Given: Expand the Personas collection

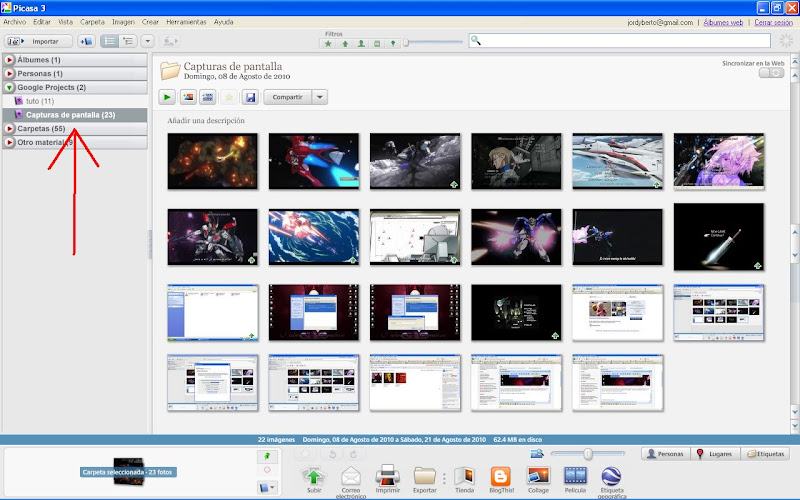Looking at the screenshot, I should click(9, 73).
